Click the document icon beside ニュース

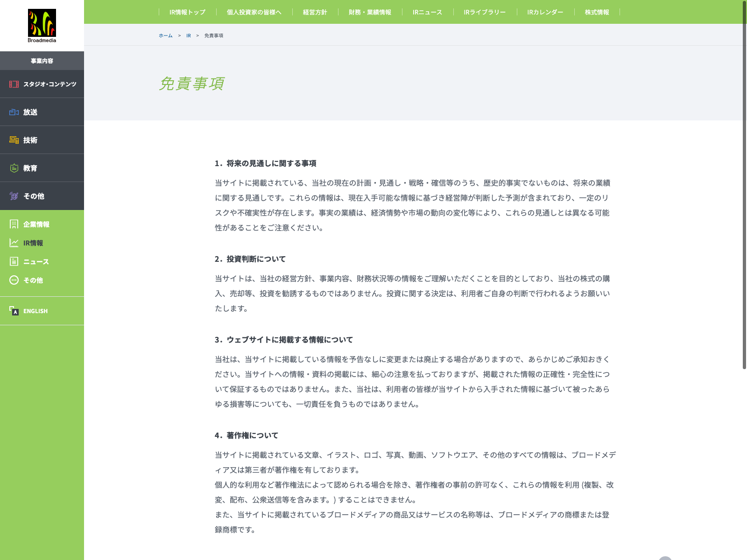[14, 262]
